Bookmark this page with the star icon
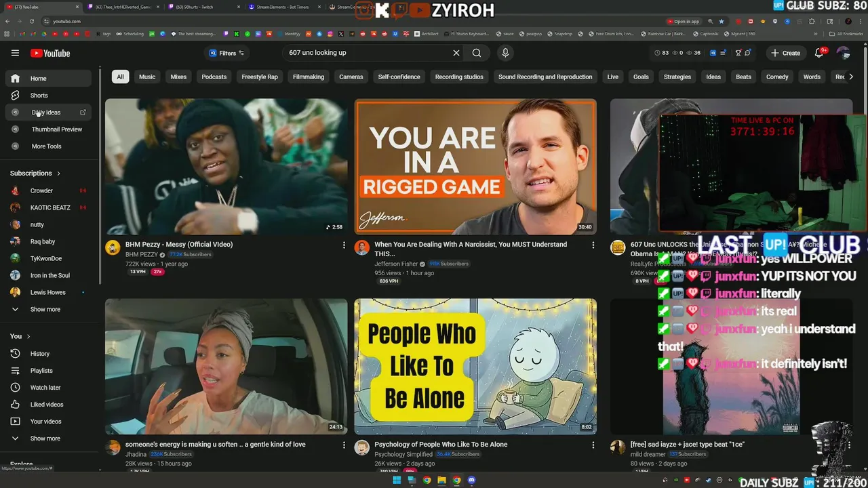Viewport: 868px width, 488px height. (x=722, y=21)
